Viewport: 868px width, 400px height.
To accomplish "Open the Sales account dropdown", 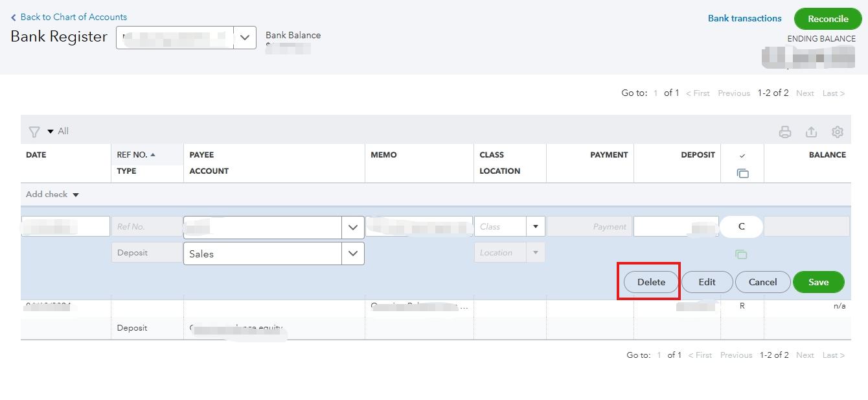I will click(352, 253).
